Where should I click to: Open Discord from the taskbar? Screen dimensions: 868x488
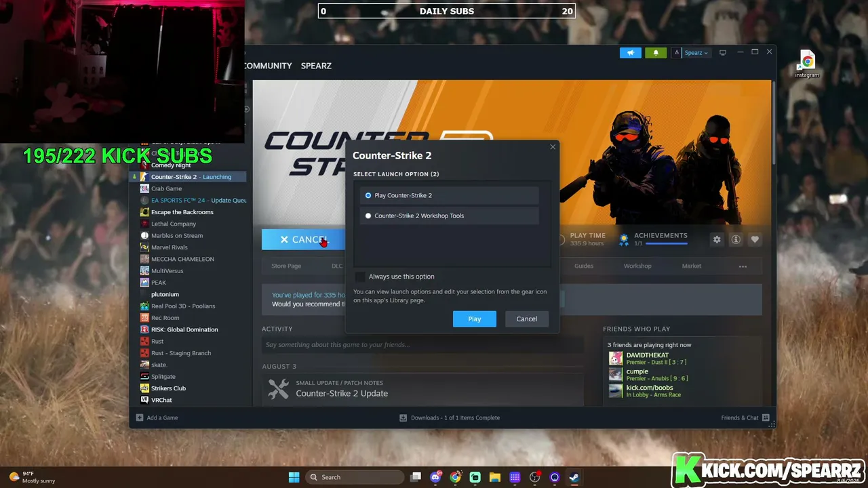(x=435, y=477)
